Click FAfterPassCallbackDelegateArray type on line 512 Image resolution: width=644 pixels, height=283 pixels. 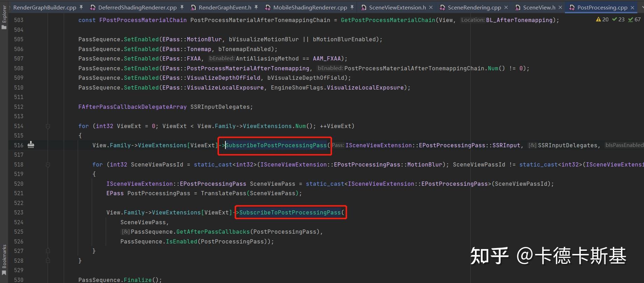pos(132,107)
